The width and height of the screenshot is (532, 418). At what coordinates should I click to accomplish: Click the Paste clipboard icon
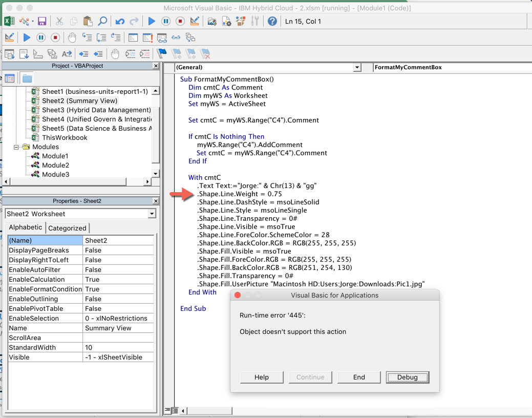(88, 21)
